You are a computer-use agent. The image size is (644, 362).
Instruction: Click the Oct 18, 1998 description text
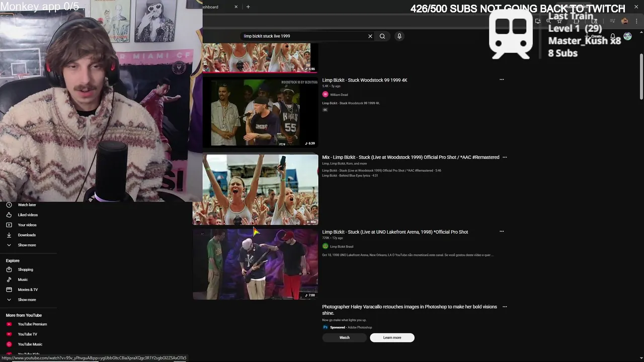coord(408,255)
